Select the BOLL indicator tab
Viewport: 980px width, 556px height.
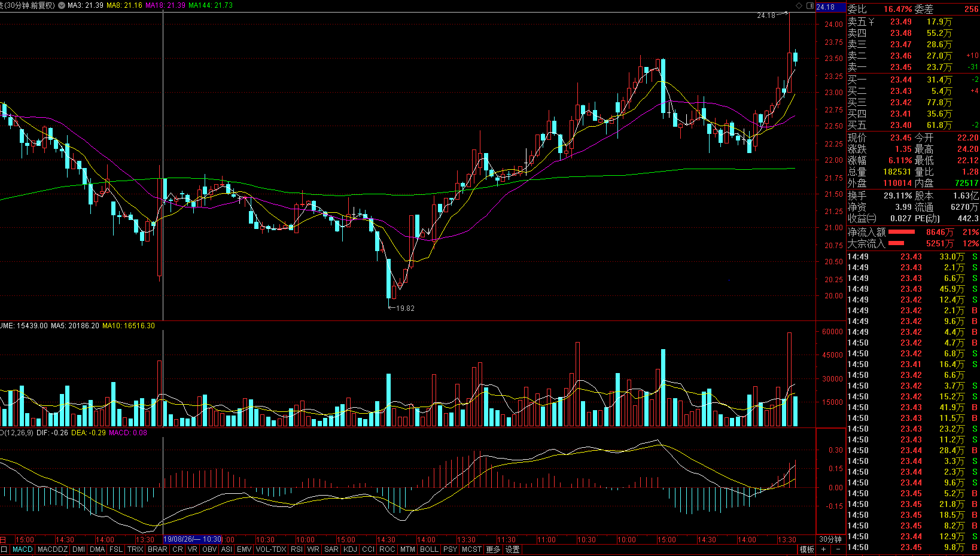click(429, 549)
